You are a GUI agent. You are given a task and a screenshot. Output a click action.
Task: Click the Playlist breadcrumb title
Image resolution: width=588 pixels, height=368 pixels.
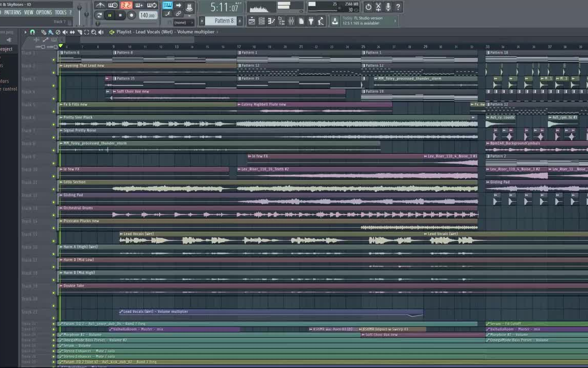point(165,32)
